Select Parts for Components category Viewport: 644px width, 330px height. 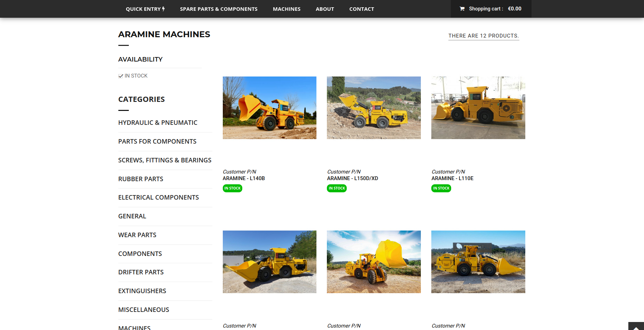click(x=157, y=142)
